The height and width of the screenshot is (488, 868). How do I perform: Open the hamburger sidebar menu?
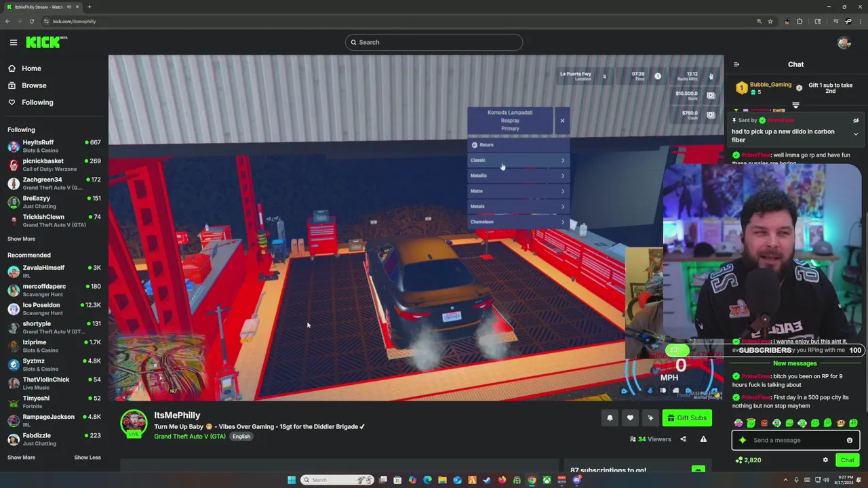(13, 42)
